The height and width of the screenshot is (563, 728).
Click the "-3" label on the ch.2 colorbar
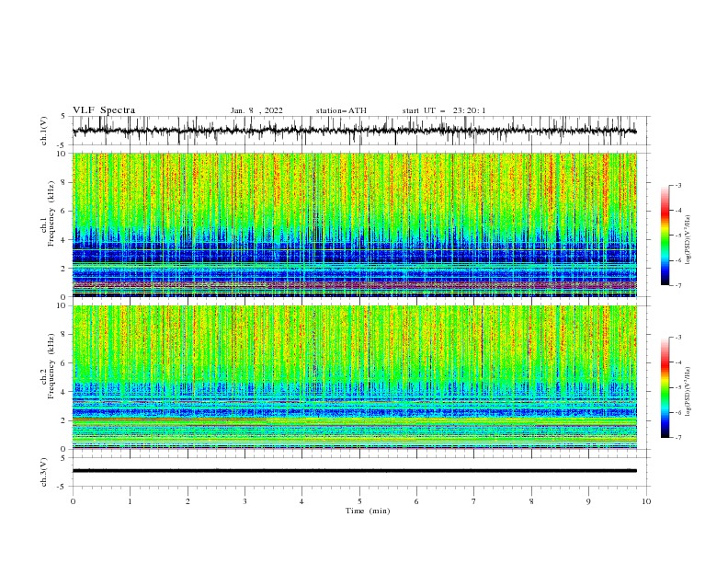click(x=678, y=338)
